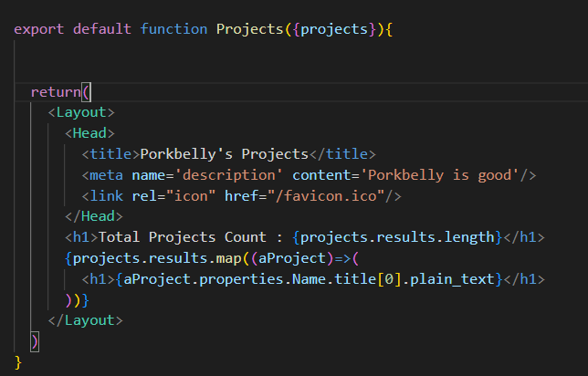Click the 'meta' tag name

coord(106,175)
